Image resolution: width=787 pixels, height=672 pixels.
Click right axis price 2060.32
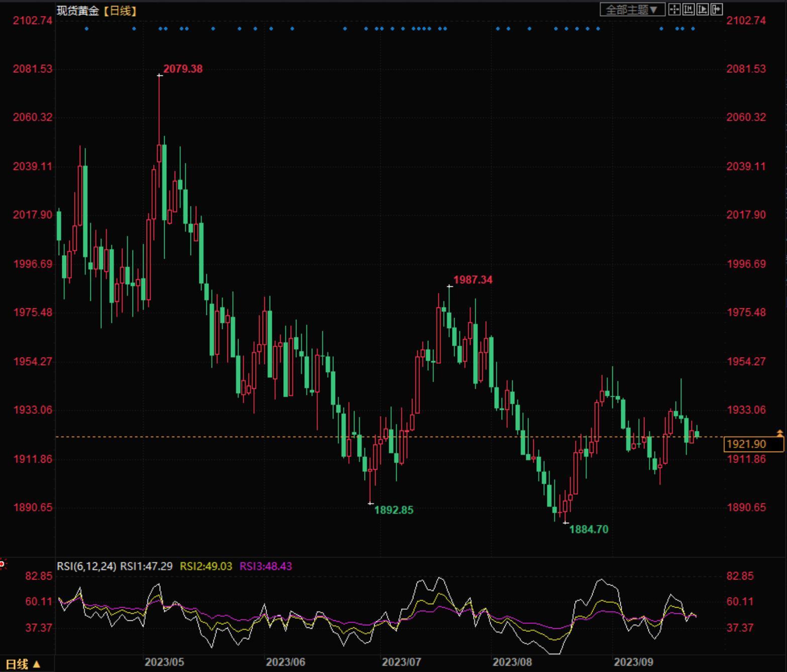tap(746, 117)
